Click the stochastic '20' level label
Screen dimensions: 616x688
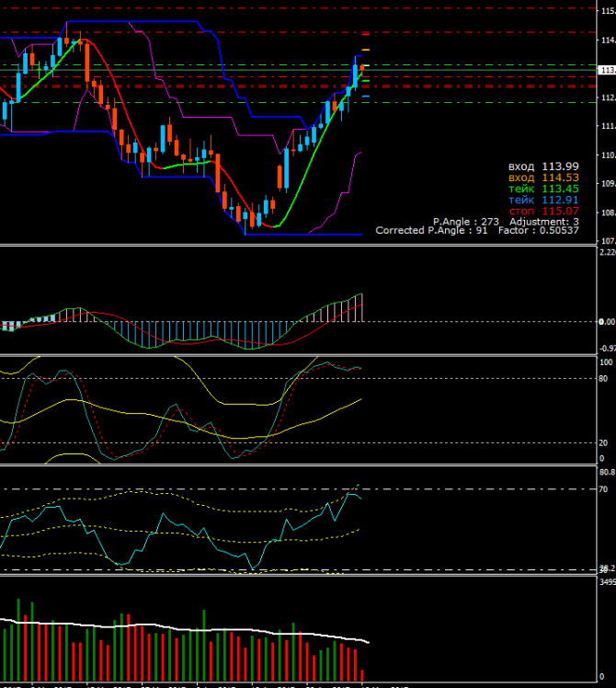point(603,443)
